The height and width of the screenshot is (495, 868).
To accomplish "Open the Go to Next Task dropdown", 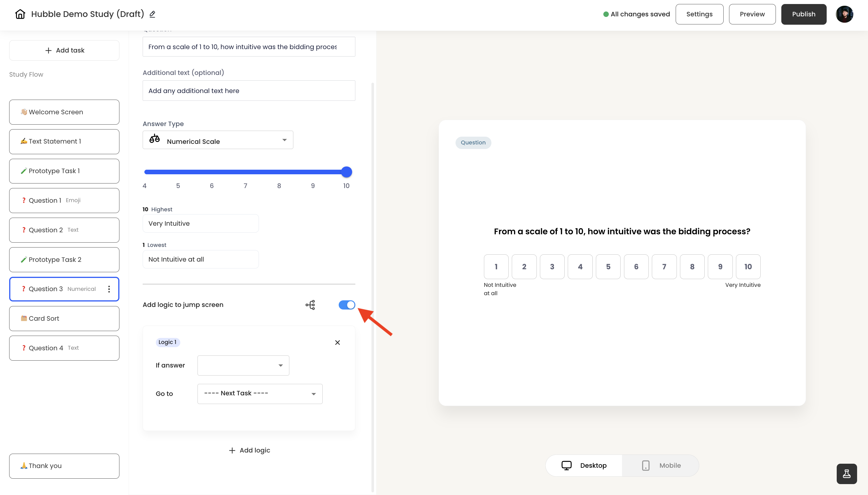I will click(260, 394).
